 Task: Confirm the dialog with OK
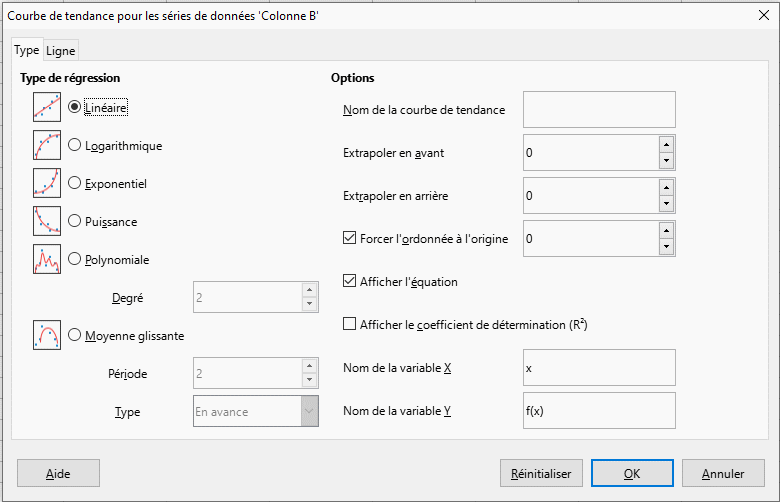click(x=631, y=474)
